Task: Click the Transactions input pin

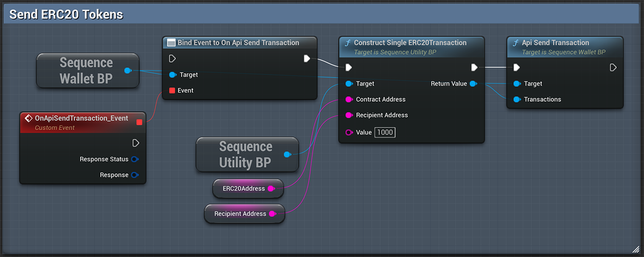Action: [x=517, y=99]
